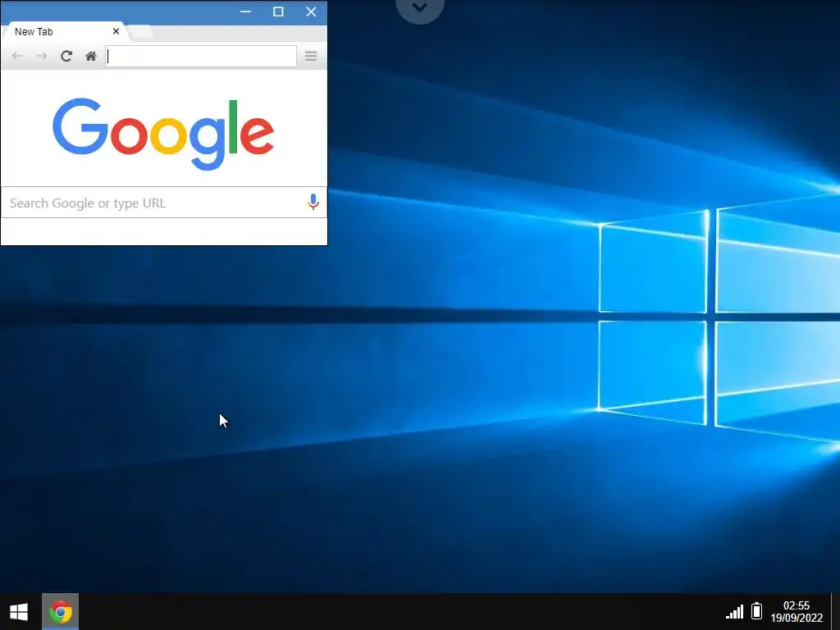Open the home page via house icon
840x630 pixels.
[x=91, y=56]
